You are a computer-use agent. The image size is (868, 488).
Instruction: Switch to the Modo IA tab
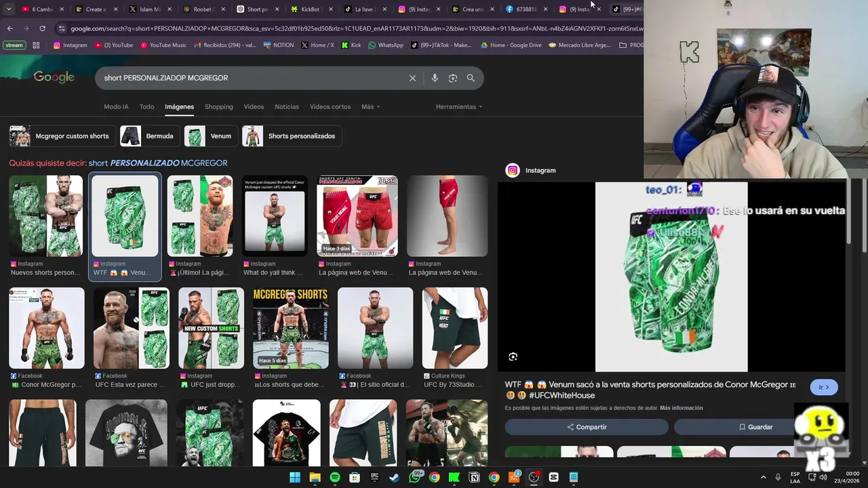116,106
